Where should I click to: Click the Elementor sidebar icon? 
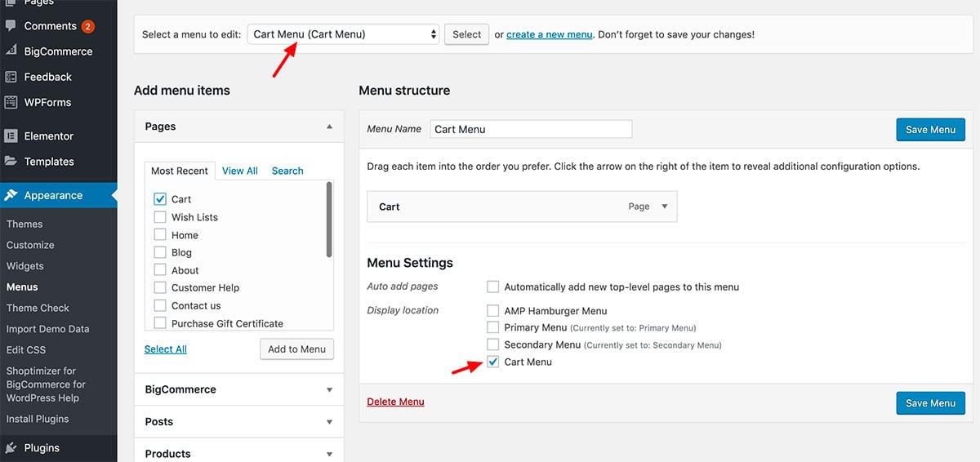coord(11,136)
